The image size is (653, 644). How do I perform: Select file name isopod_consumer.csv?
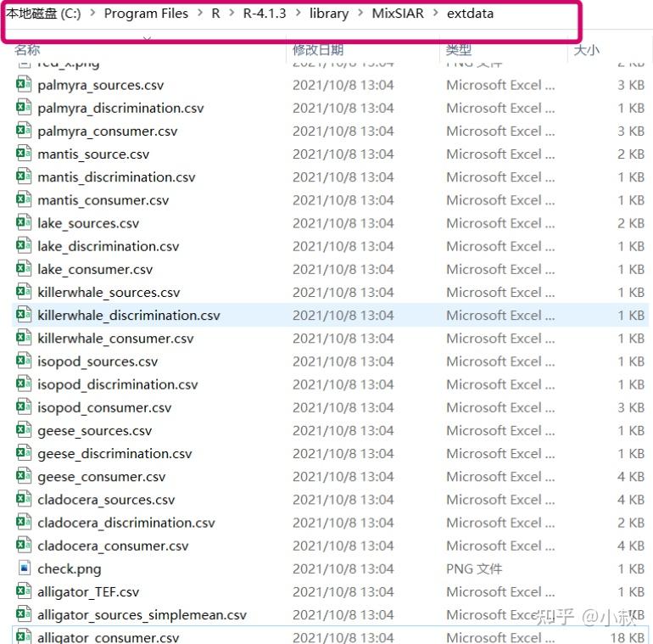pos(104,408)
